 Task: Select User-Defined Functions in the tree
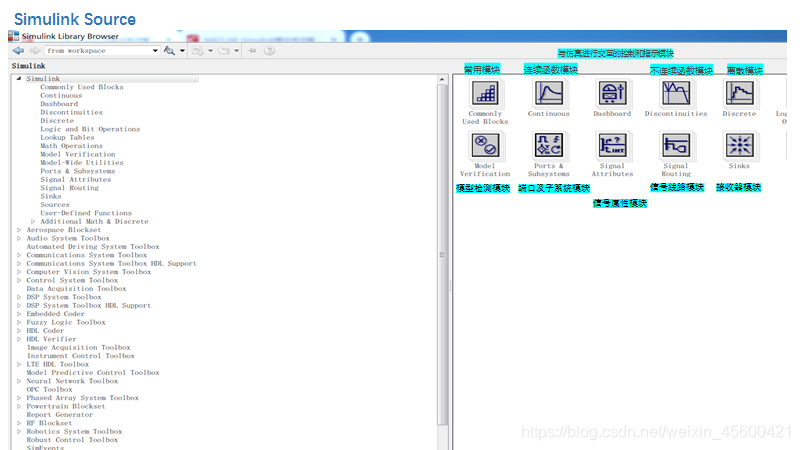[x=86, y=213]
